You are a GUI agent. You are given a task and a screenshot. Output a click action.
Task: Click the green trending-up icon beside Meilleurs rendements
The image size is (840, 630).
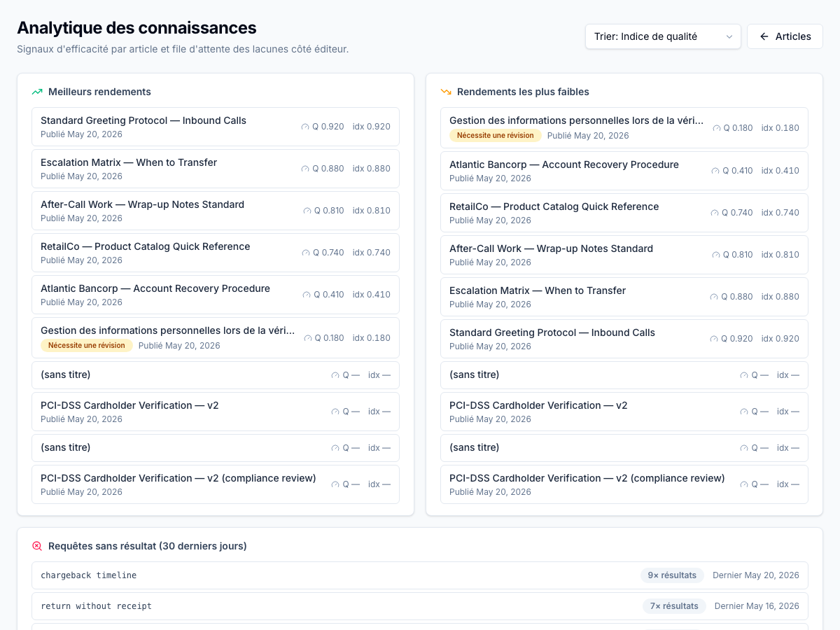[37, 92]
